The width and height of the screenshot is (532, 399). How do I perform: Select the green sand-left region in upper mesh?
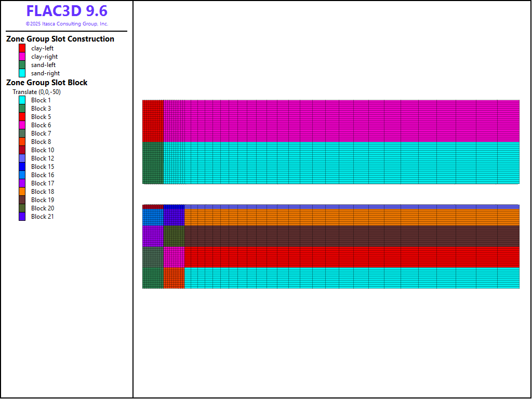153,163
